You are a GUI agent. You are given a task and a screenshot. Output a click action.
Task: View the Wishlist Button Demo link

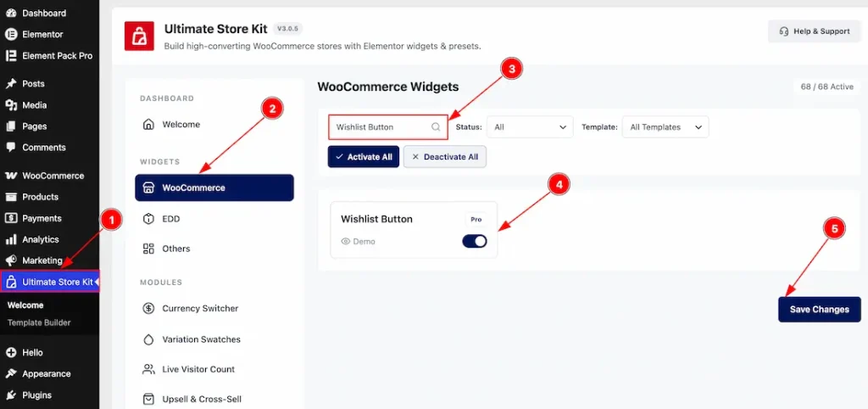pos(359,242)
